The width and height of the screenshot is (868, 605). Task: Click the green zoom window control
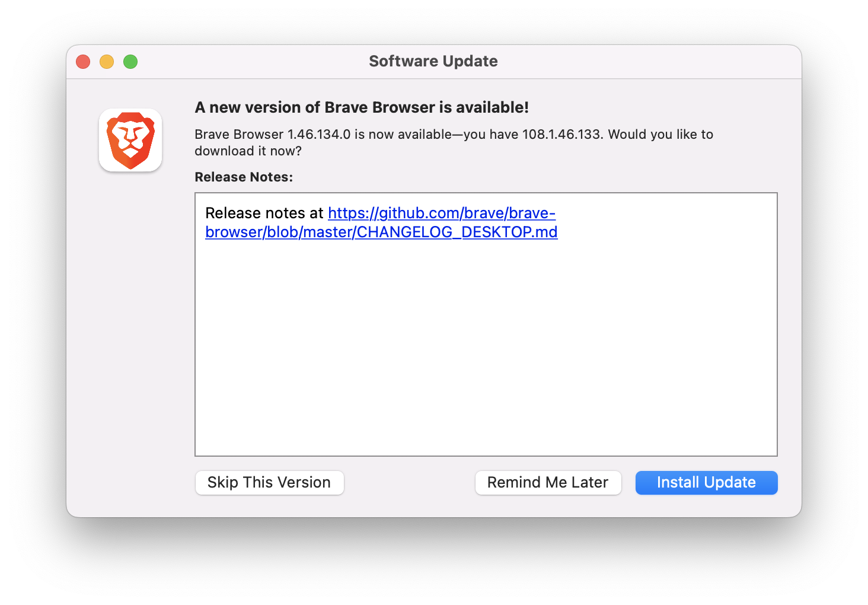(130, 61)
